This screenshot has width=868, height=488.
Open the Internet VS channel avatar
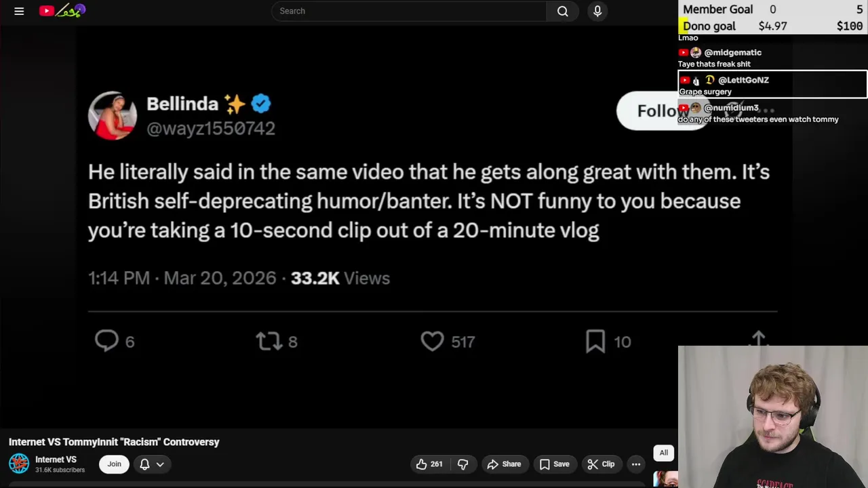[19, 464]
